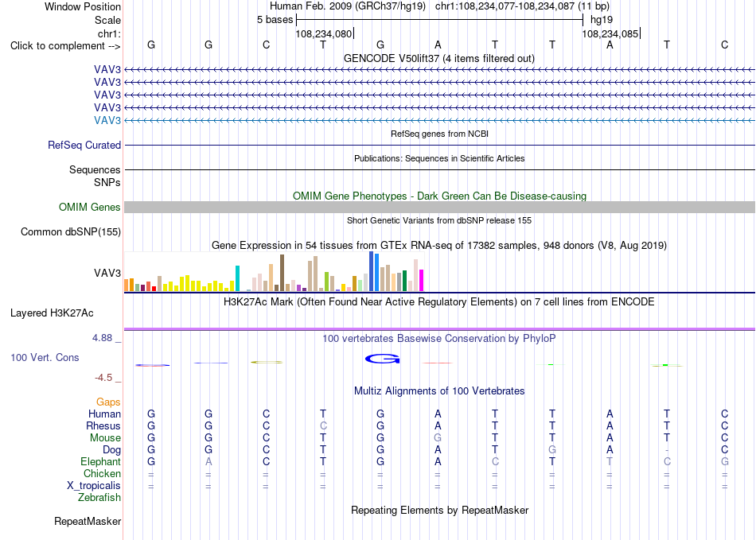Click the orange Gaps label
The height and width of the screenshot is (540, 756).
108,402
